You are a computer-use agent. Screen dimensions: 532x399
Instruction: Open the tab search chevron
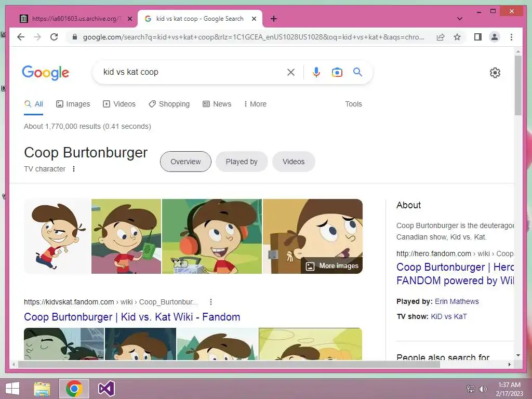460,19
